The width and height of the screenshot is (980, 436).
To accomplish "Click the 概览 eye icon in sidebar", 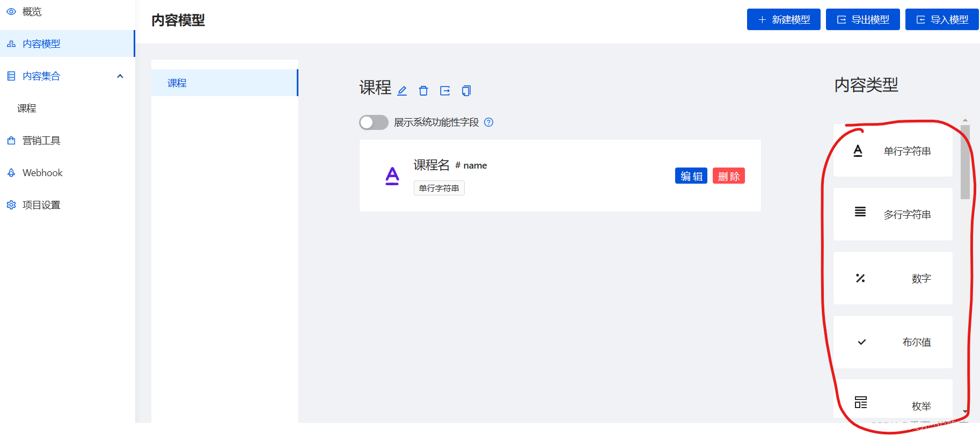I will click(11, 11).
